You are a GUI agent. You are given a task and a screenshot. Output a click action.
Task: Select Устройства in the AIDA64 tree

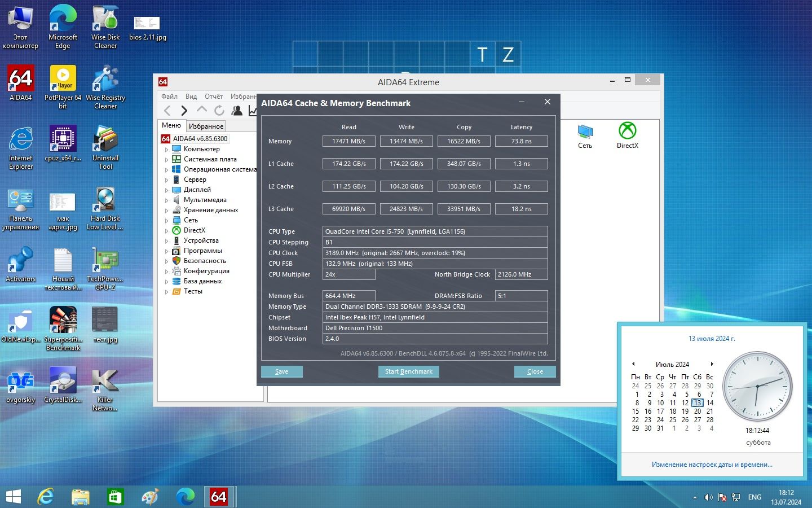201,240
